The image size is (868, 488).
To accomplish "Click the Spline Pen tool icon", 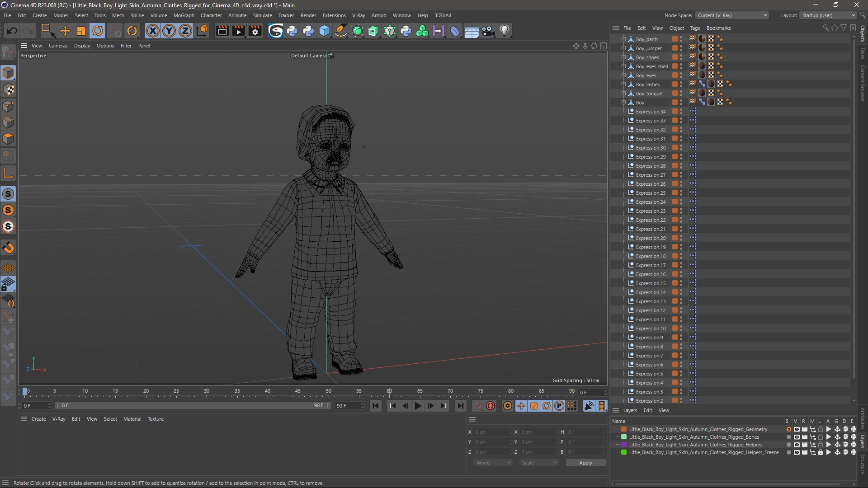I will coord(341,31).
